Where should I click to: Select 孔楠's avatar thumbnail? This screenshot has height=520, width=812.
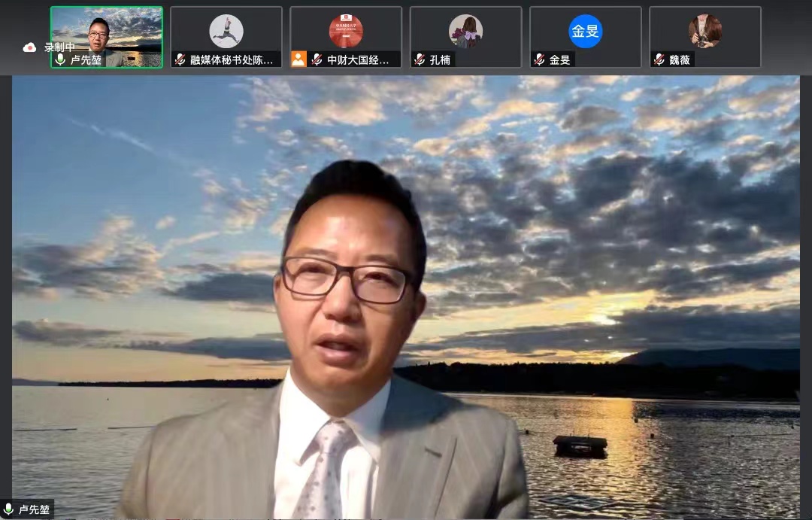click(x=465, y=31)
